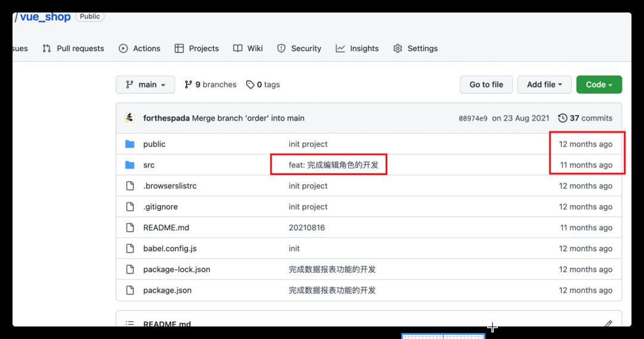Open the package.json file
This screenshot has width=644, height=339.
[167, 290]
